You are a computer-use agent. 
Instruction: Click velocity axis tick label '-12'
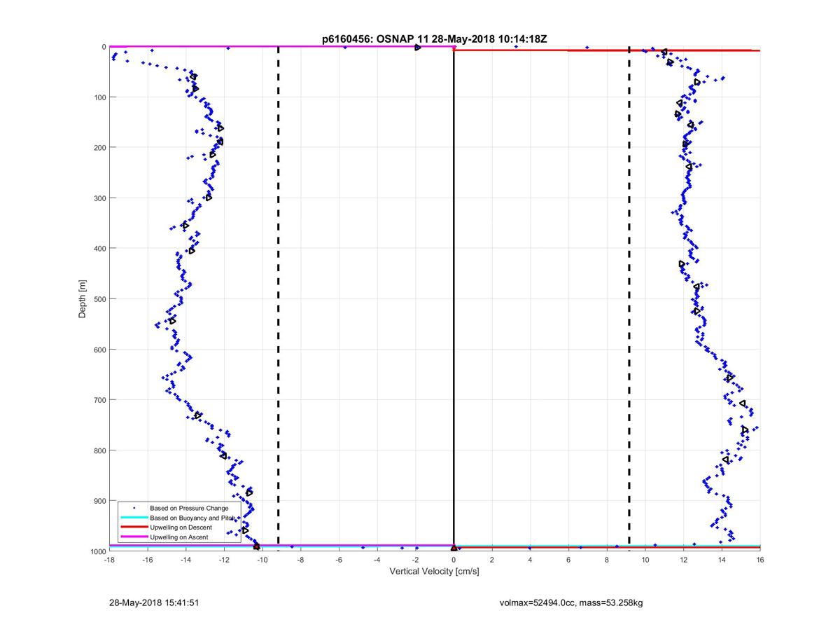224,560
